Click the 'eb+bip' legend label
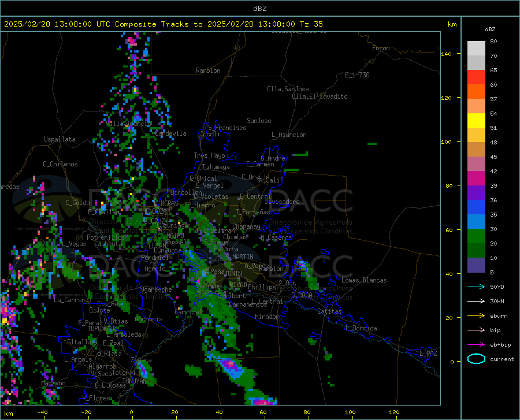This screenshot has width=520, height=420. tap(500, 345)
